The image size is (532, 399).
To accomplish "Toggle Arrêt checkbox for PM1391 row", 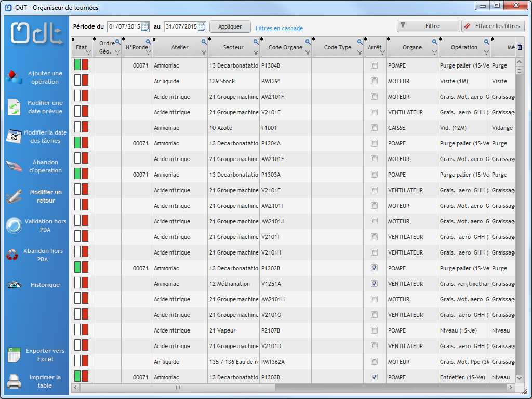I will click(374, 81).
